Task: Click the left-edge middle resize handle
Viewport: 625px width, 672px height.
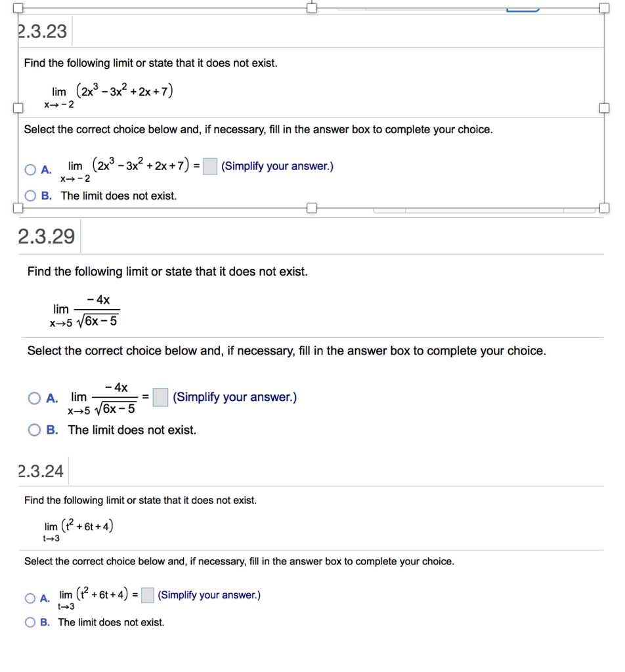Action: (18, 108)
